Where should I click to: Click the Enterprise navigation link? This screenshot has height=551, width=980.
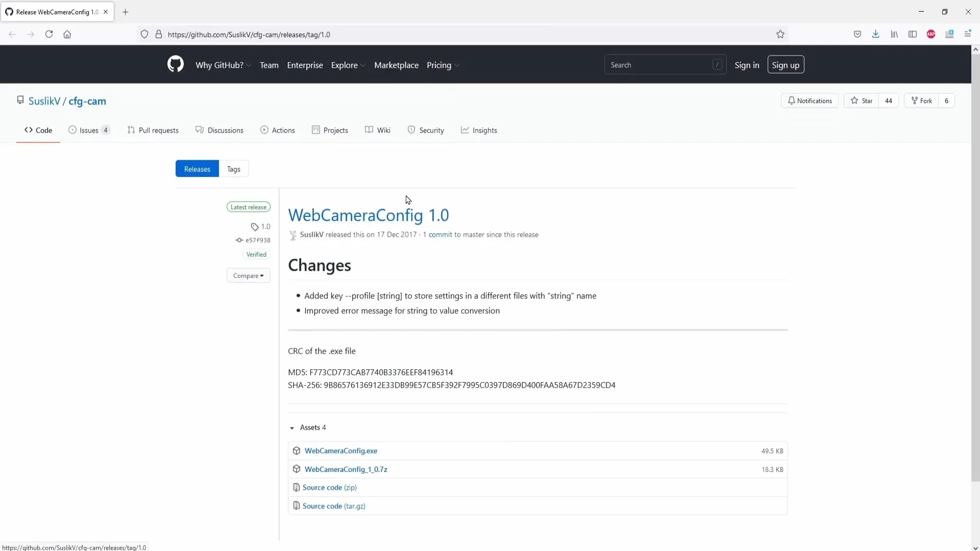click(x=305, y=65)
